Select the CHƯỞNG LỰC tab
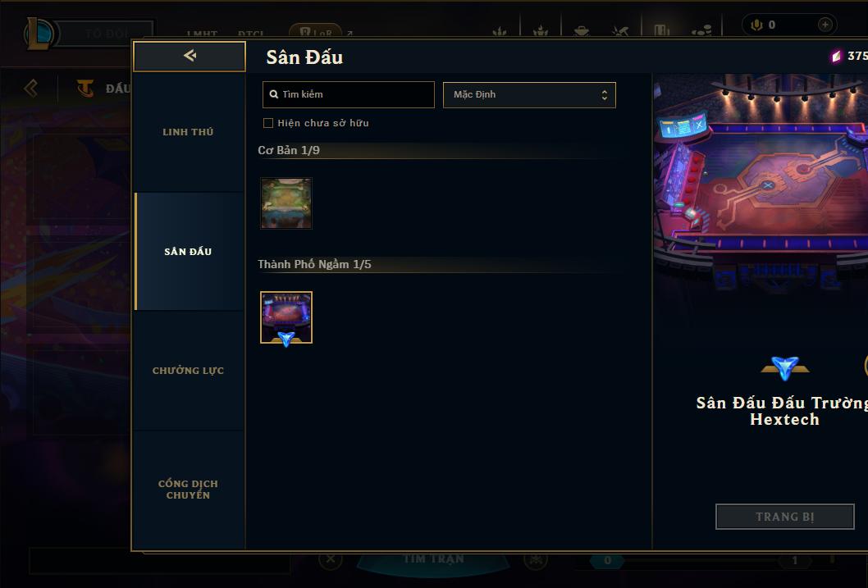The image size is (868, 588). 188,371
